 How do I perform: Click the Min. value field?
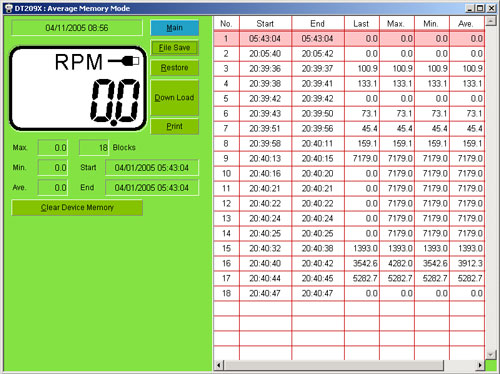pyautogui.click(x=53, y=168)
